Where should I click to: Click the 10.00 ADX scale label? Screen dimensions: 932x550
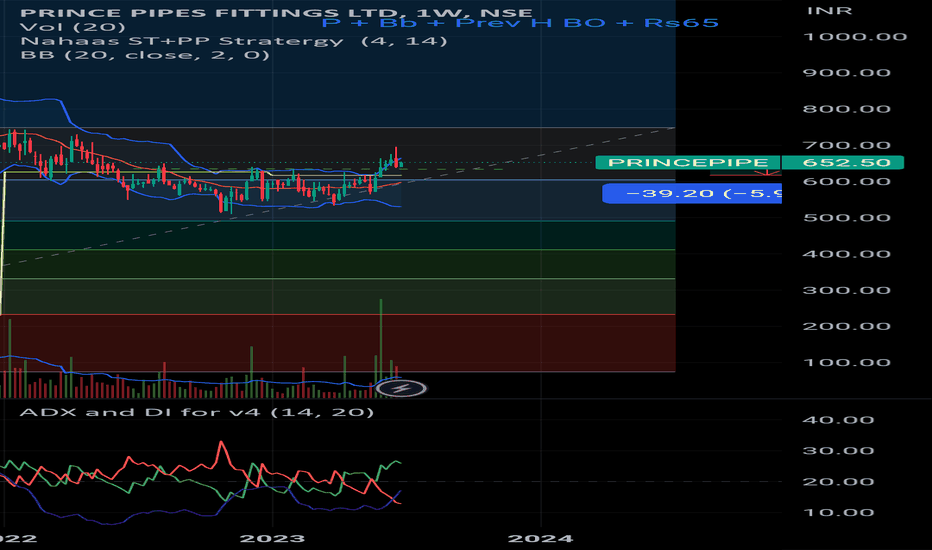coord(838,513)
